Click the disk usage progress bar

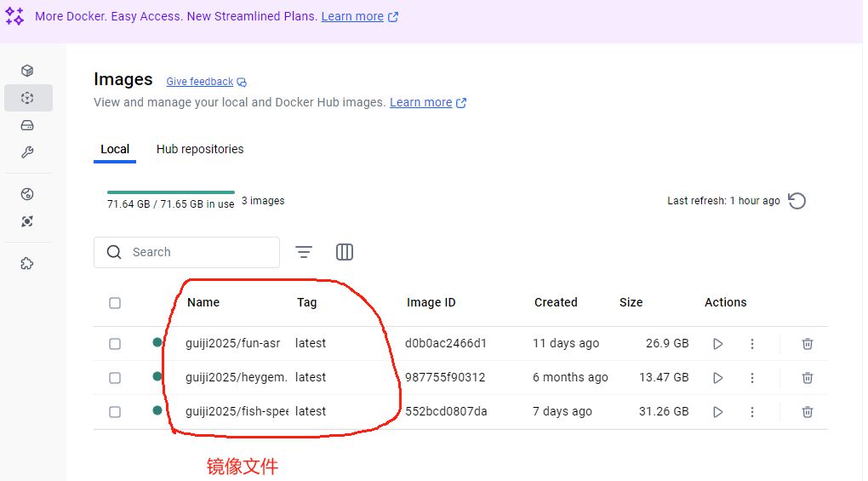pos(170,192)
